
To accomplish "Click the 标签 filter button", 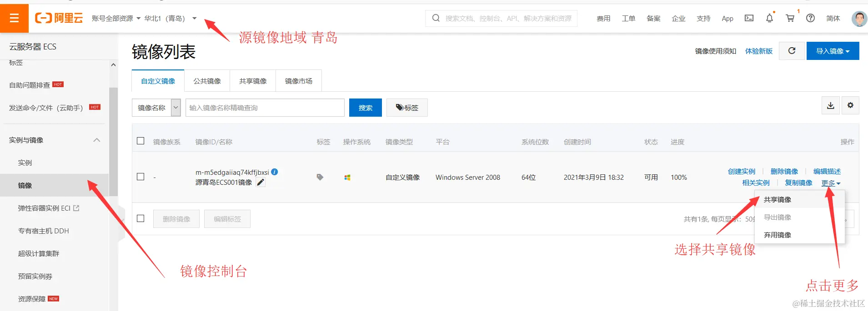I will [407, 108].
